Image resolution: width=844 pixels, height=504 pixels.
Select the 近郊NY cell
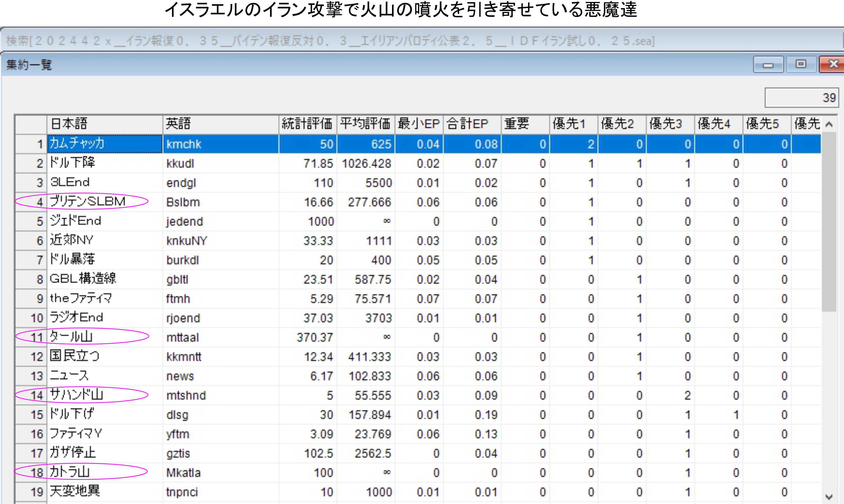pos(105,241)
